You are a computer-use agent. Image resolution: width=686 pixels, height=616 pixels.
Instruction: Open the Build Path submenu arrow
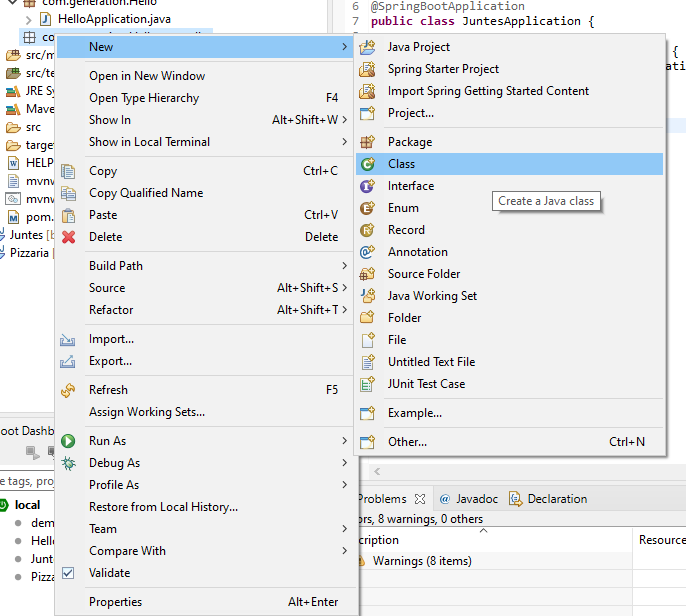click(345, 266)
